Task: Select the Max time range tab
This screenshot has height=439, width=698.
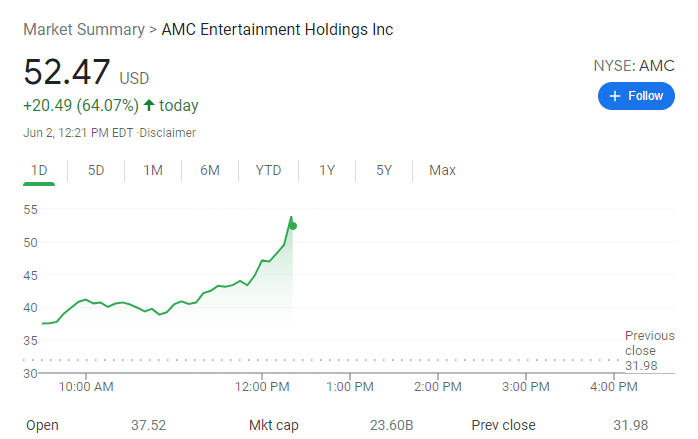Action: point(442,170)
